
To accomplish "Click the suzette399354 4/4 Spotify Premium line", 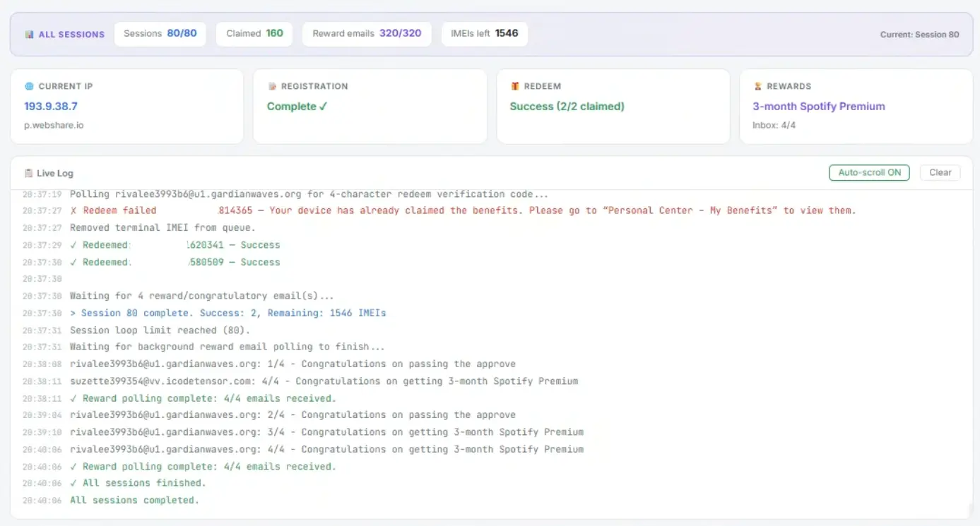I will point(324,381).
